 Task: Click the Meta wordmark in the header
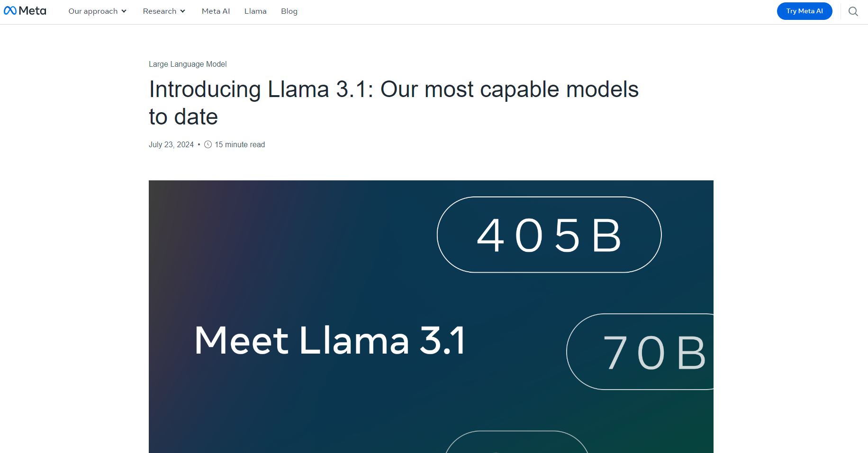[31, 10]
